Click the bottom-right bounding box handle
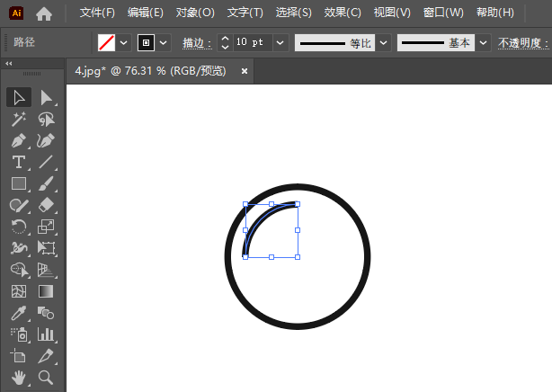 point(298,257)
